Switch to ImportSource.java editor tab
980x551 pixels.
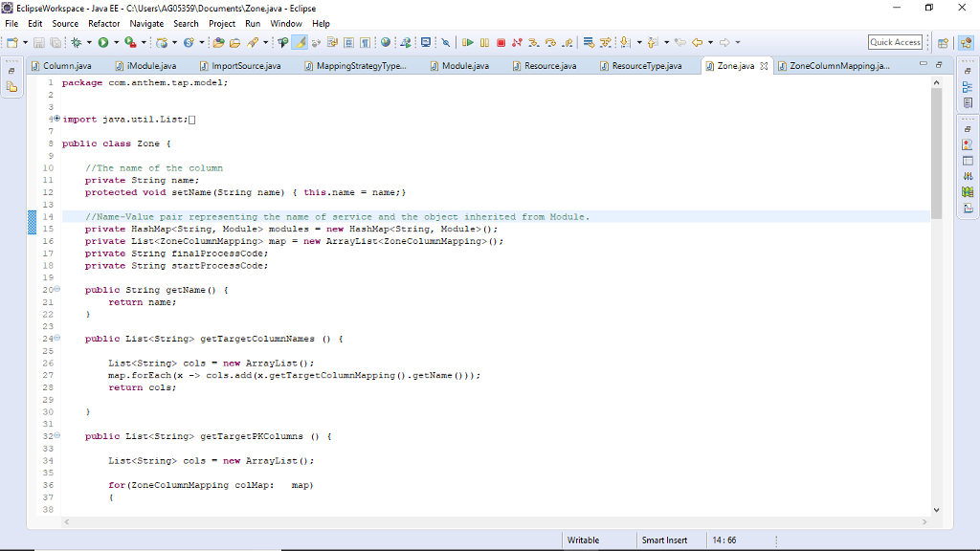[x=240, y=66]
